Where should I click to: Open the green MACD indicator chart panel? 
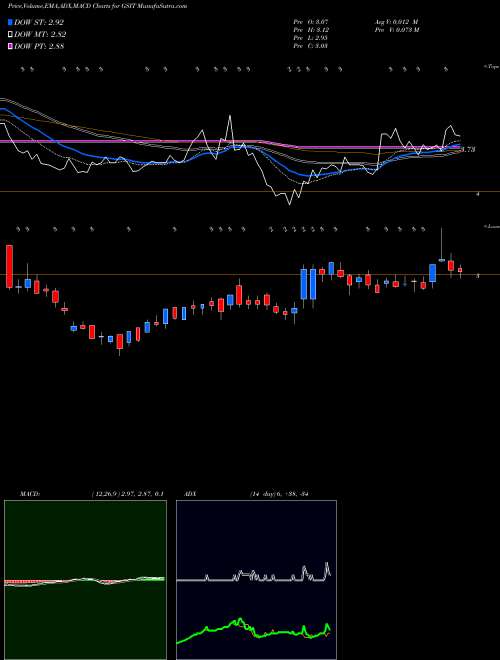point(85,580)
